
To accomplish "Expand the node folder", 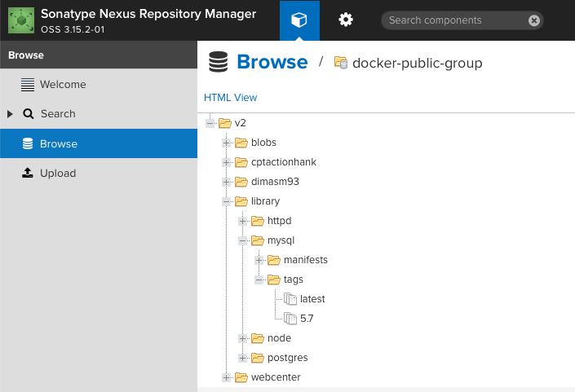I will pyautogui.click(x=242, y=338).
